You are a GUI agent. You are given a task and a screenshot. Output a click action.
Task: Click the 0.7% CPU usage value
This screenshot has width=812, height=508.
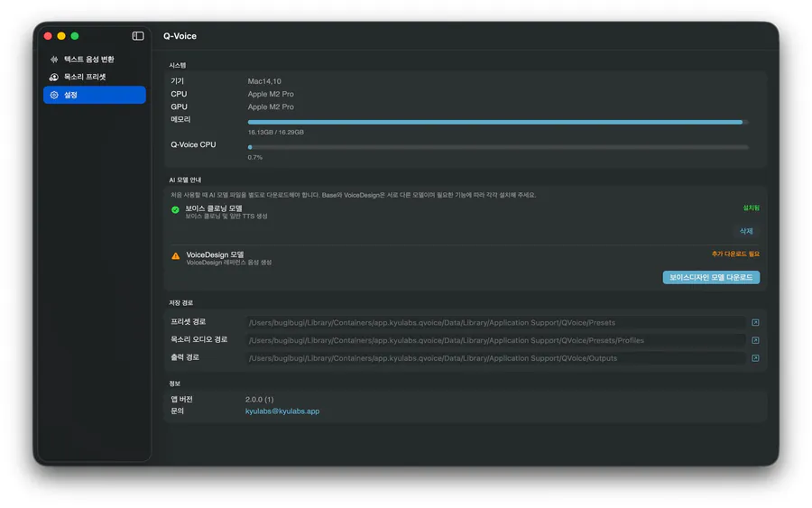[x=254, y=157]
